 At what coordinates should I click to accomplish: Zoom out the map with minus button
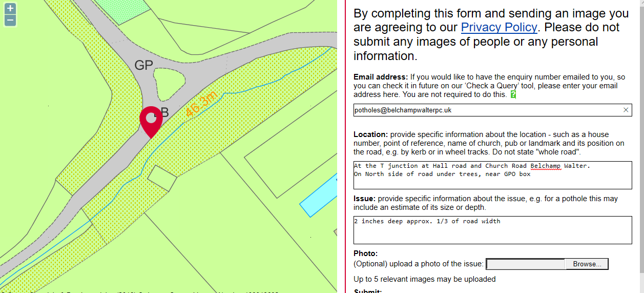(10, 21)
